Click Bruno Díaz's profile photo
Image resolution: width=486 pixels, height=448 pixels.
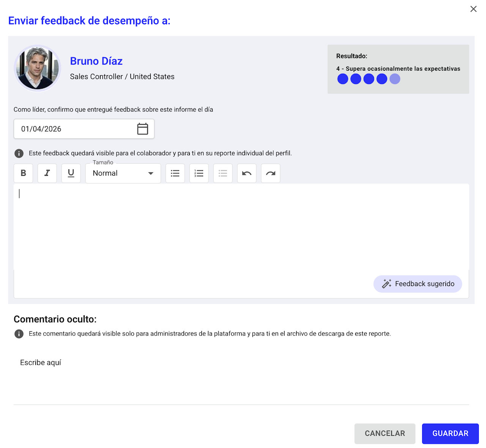(x=37, y=68)
